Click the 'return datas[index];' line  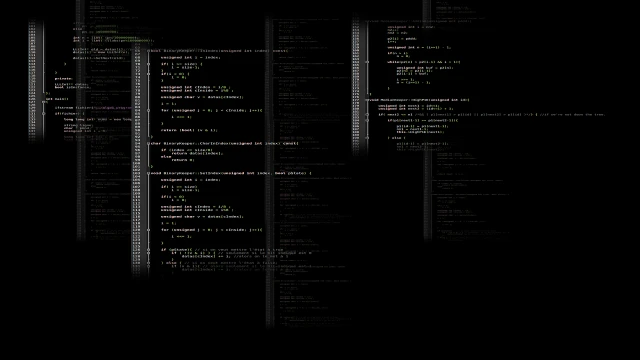pyautogui.click(x=198, y=153)
